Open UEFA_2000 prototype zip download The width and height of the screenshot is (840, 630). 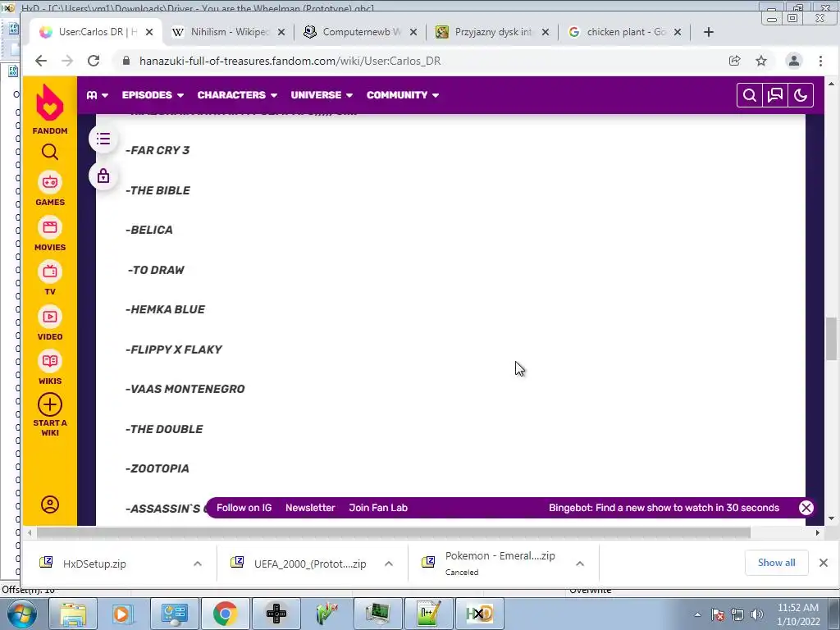click(x=300, y=564)
